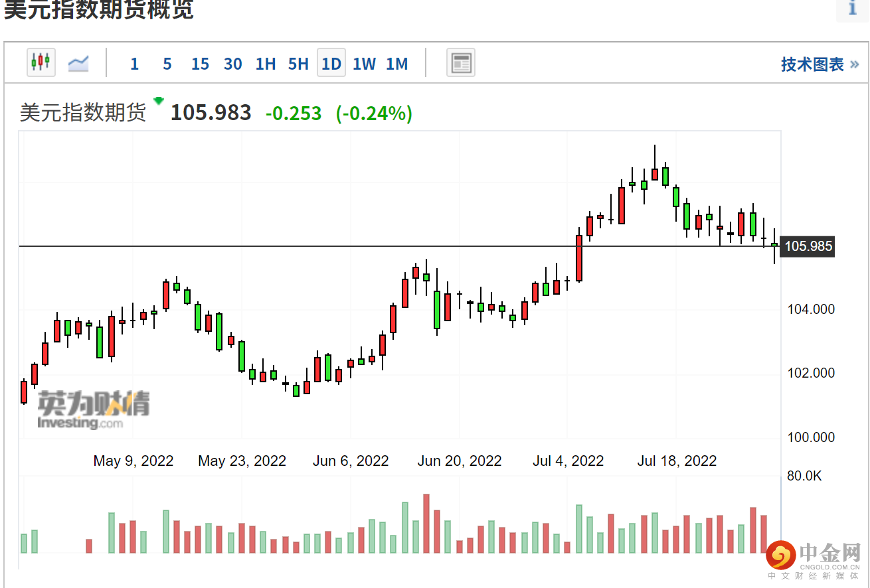
Task: Switch to 1W weekly timeframe
Action: pos(364,64)
